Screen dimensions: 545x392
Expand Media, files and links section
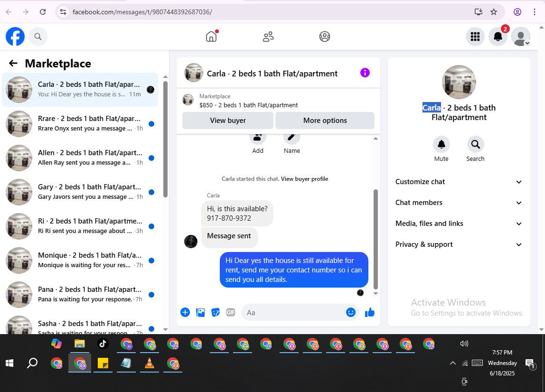coord(459,224)
